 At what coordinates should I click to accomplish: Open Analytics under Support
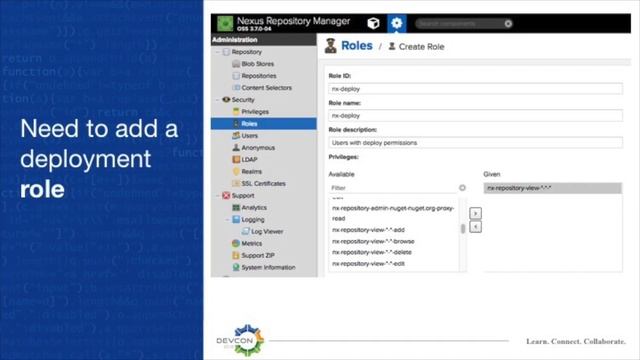coord(254,207)
